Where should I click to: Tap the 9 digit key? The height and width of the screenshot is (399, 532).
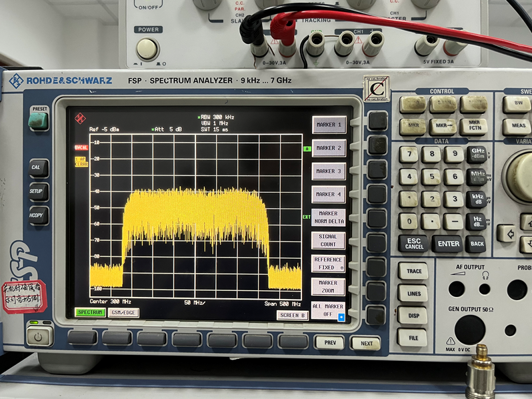click(x=454, y=155)
